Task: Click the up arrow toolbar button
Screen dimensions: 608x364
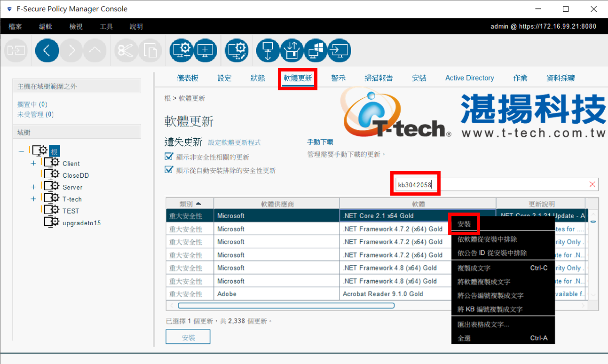Action: (x=95, y=50)
